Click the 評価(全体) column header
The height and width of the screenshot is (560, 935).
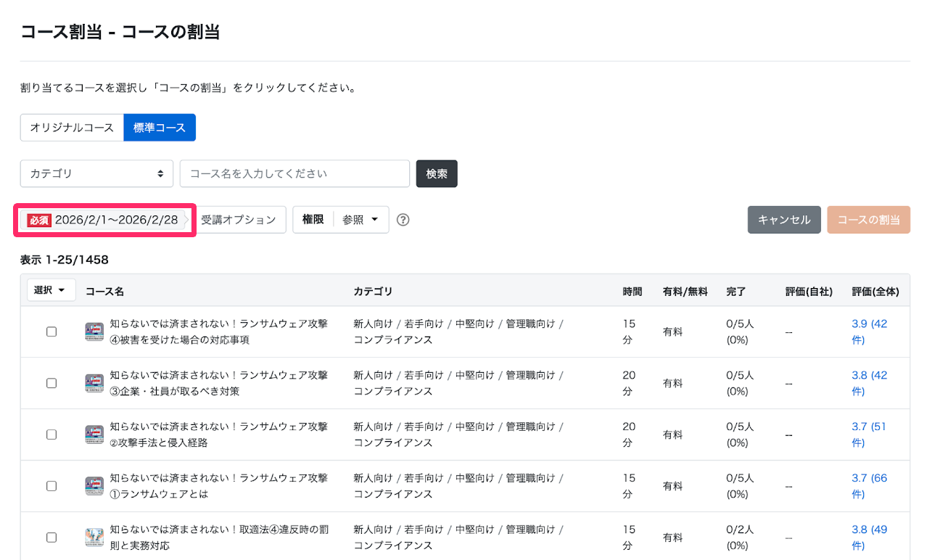[x=876, y=292]
